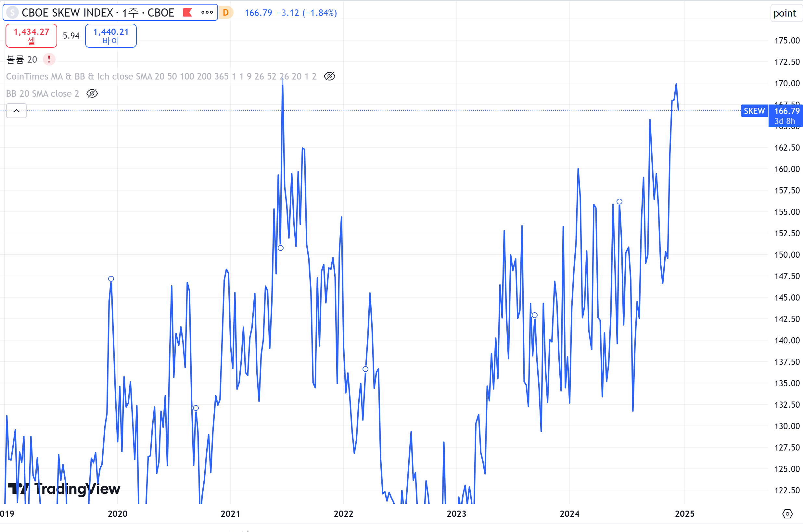This screenshot has height=532, width=803.
Task: Select the 볼륨 20 volume indicator label
Action: click(22, 59)
